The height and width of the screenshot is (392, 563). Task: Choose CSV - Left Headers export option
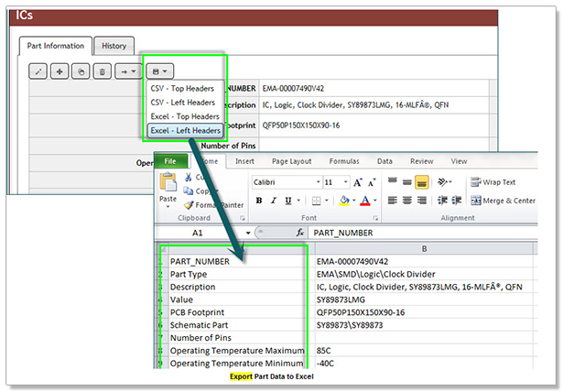tap(183, 103)
